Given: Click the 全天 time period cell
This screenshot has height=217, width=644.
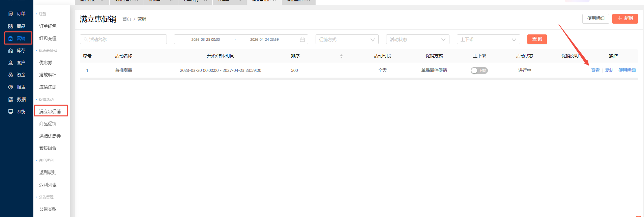Looking at the screenshot, I should (382, 70).
